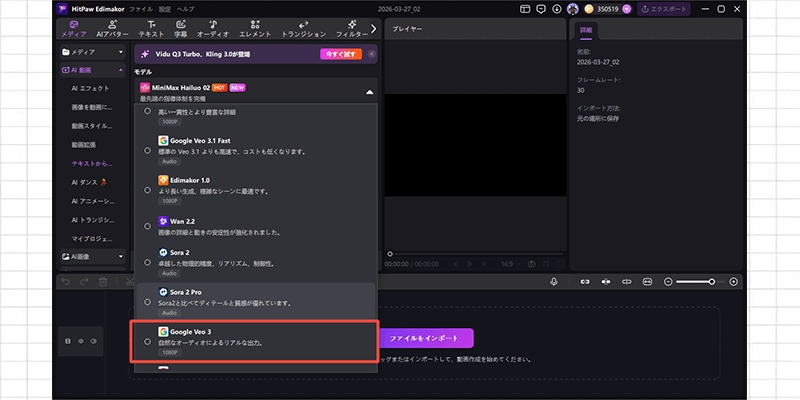Select the エレメント tab
Viewport: 800px width, 400px height.
(255, 29)
